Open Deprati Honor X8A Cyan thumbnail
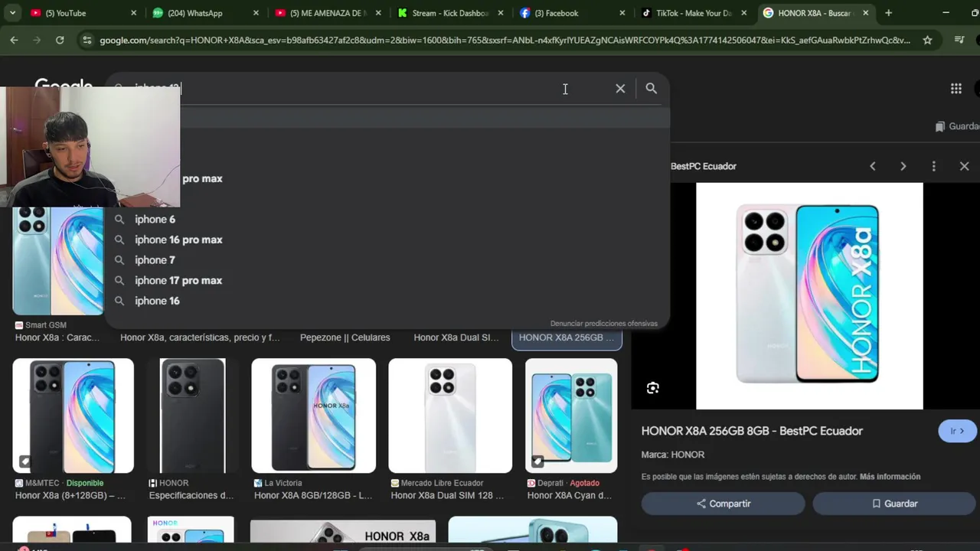Viewport: 980px width, 551px height. (x=571, y=416)
